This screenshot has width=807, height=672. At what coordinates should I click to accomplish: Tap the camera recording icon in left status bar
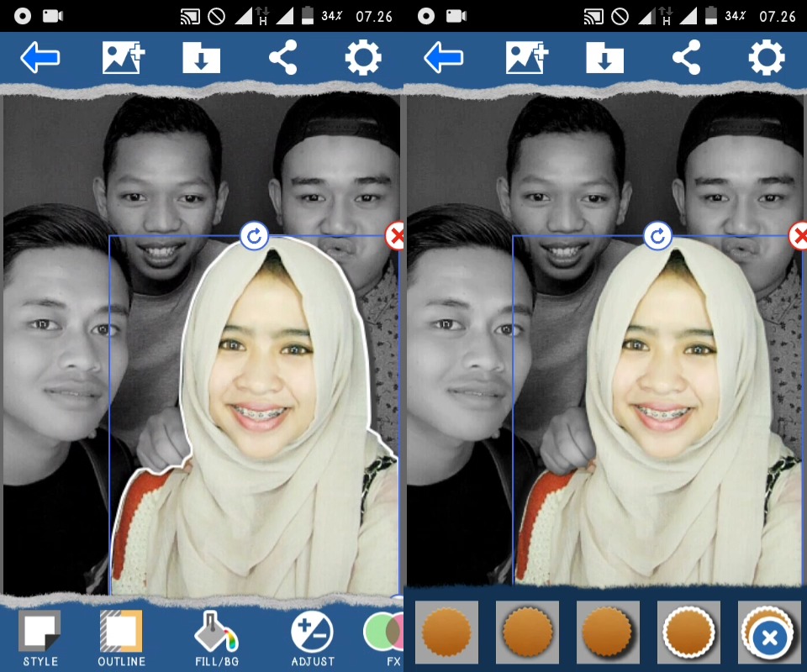point(52,16)
